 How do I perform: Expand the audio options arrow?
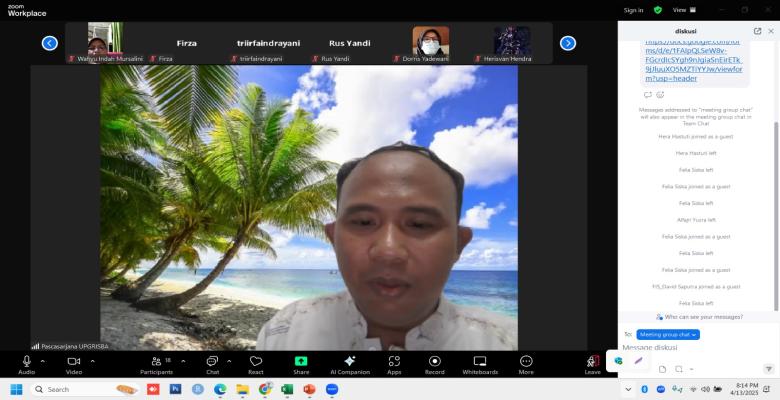[43, 360]
